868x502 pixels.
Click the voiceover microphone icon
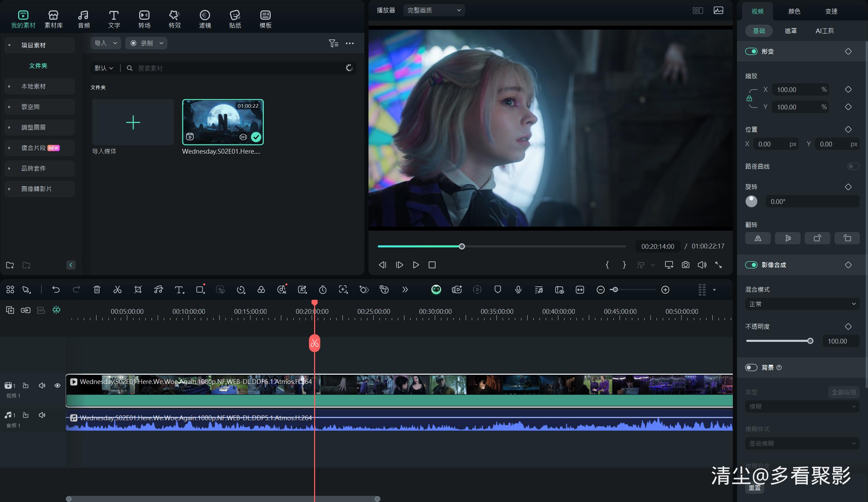[518, 290]
